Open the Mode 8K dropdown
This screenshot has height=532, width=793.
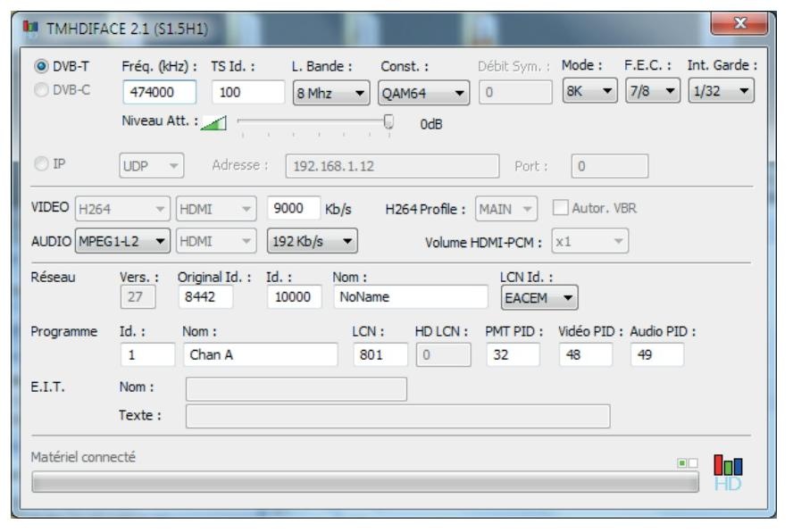(589, 91)
